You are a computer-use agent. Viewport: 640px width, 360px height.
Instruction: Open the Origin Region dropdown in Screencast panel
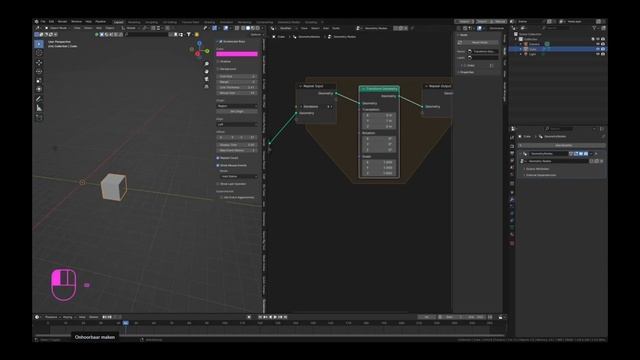tap(237, 106)
